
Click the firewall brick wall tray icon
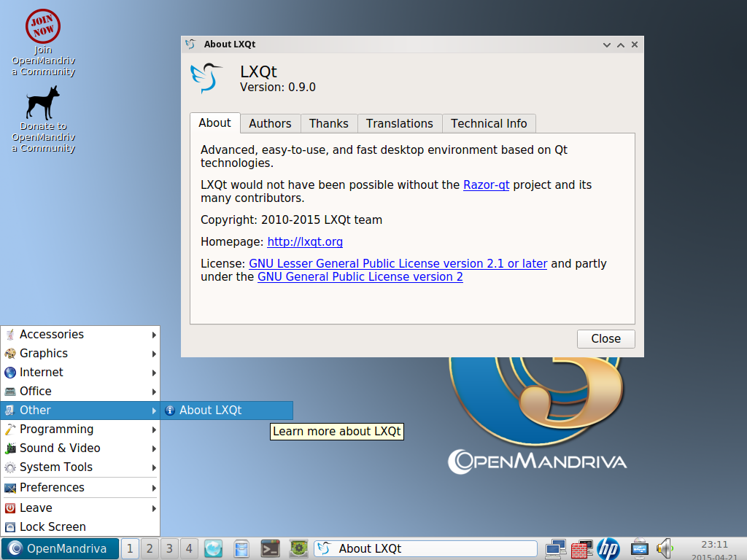coord(581,548)
